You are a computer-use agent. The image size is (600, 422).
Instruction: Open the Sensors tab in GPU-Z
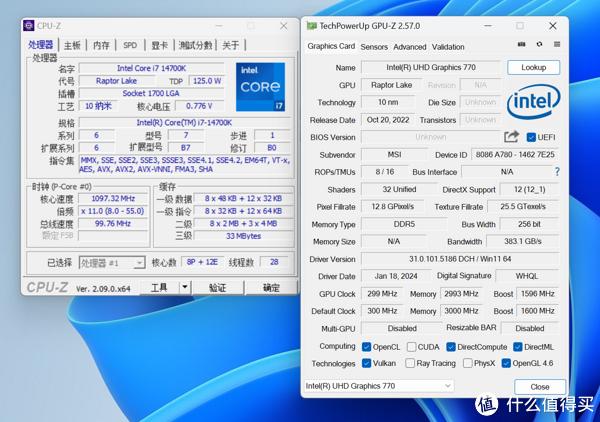(x=374, y=47)
